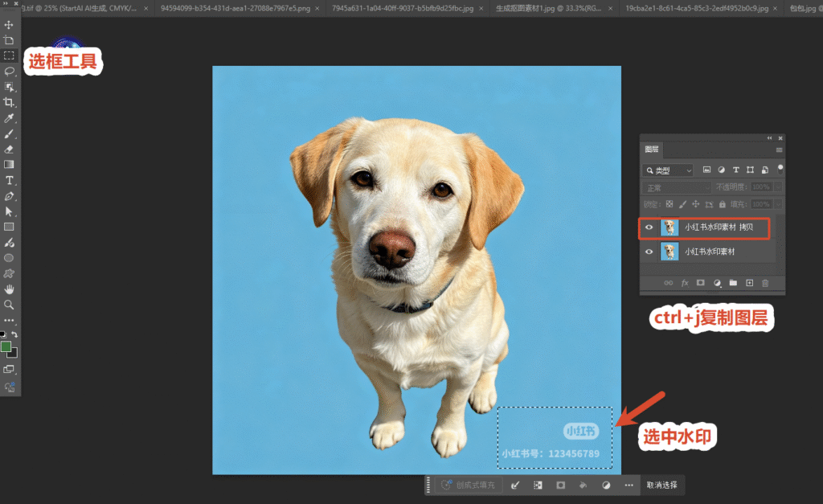Select the Hand tool

coord(9,289)
